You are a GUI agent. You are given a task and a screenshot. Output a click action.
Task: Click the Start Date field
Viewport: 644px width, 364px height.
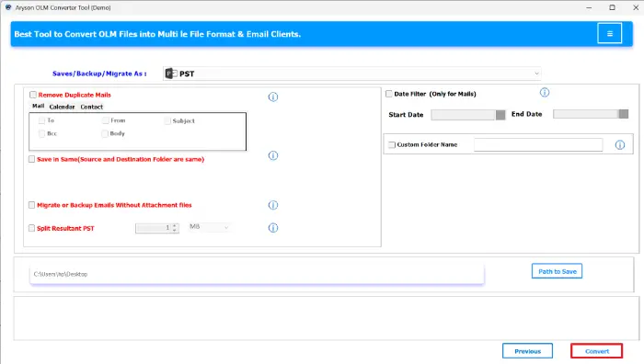[x=464, y=115]
